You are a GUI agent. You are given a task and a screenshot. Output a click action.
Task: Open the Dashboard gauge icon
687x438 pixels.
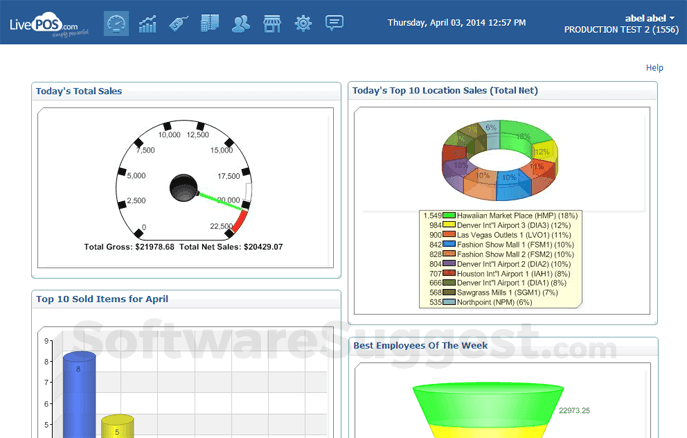[x=117, y=23]
